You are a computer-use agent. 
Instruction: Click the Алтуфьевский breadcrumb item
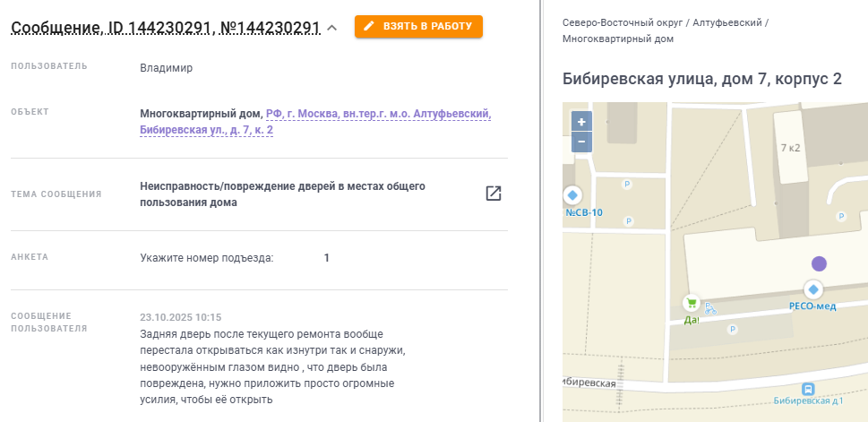click(x=726, y=21)
